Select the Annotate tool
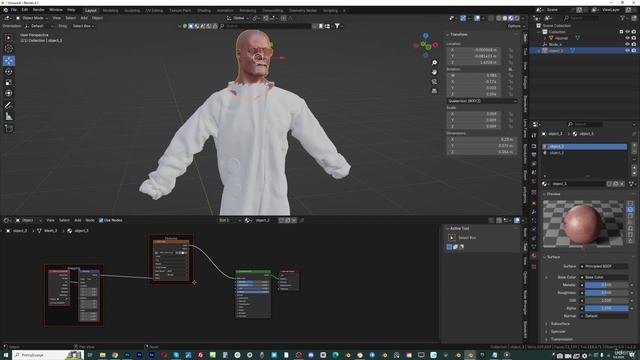The image size is (640, 360). click(9, 105)
